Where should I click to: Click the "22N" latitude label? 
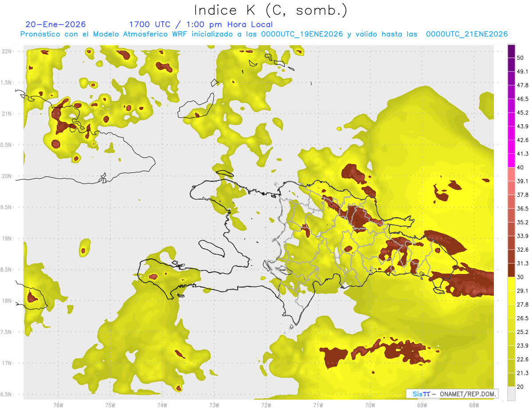(x=7, y=51)
